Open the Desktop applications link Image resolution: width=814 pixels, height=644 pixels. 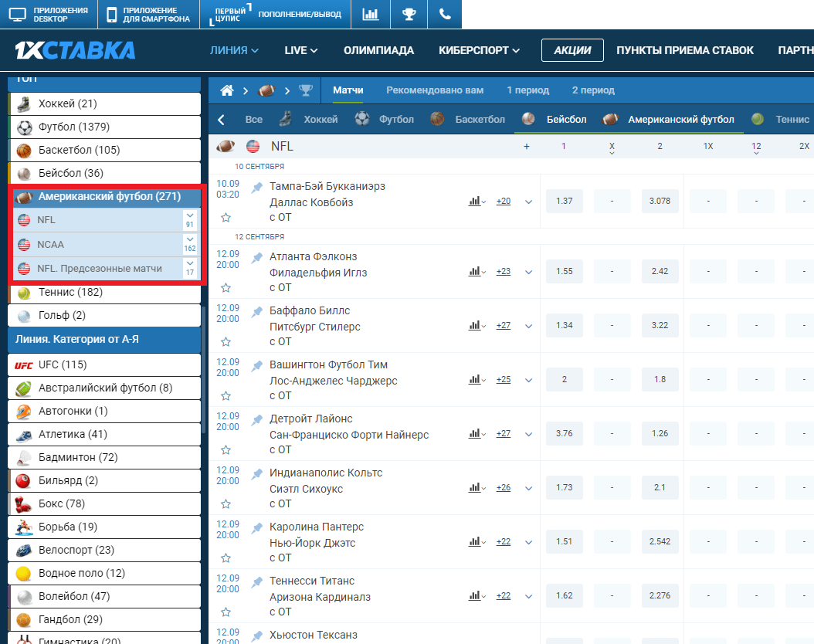(49, 14)
